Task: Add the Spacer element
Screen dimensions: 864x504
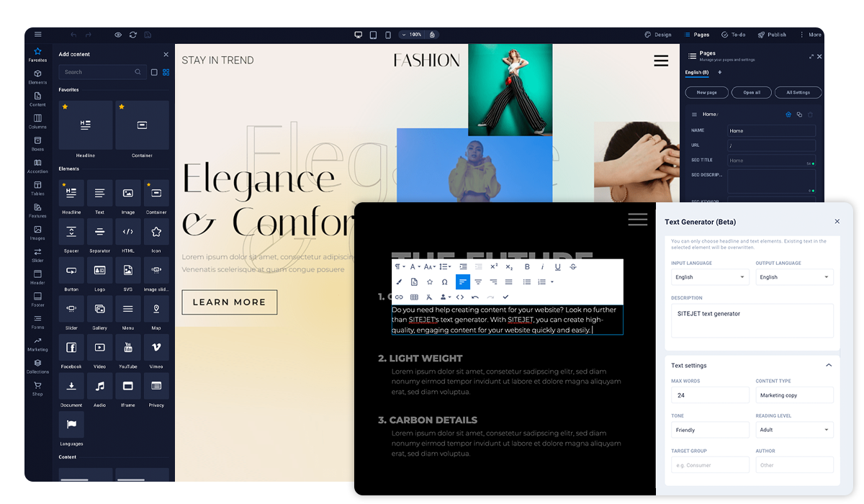Action: coord(71,233)
